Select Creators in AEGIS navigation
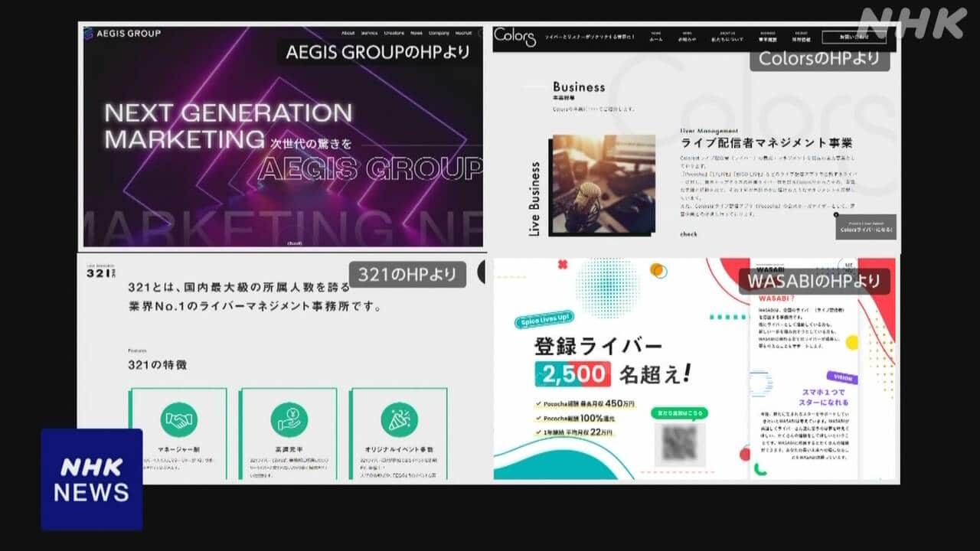Viewport: 980px width, 551px height. (394, 34)
